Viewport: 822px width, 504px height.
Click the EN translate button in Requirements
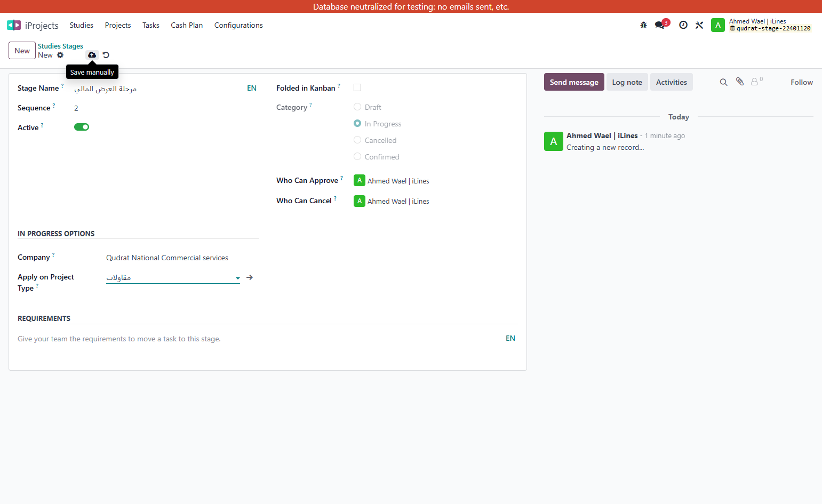[510, 338]
